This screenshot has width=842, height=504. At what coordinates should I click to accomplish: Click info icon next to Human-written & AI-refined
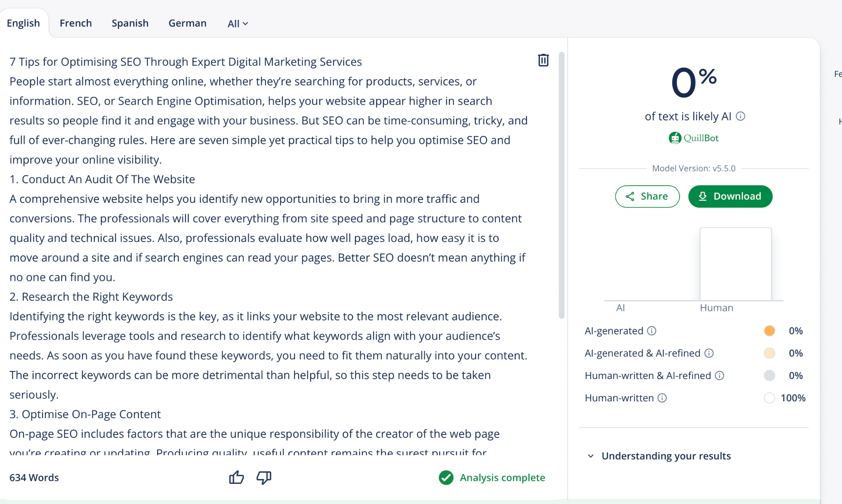click(x=719, y=375)
